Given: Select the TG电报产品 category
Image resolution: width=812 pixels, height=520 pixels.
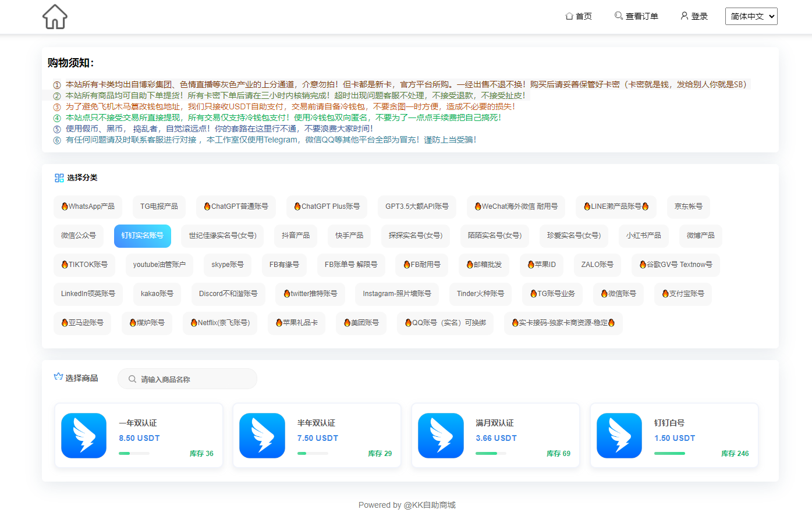Looking at the screenshot, I should pos(159,206).
